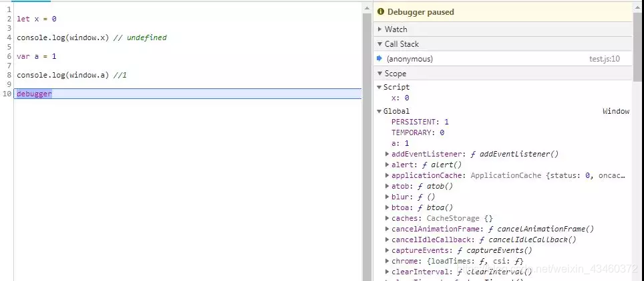Click gutter line number 6
Screen dimensions: 644x281
tap(9, 56)
